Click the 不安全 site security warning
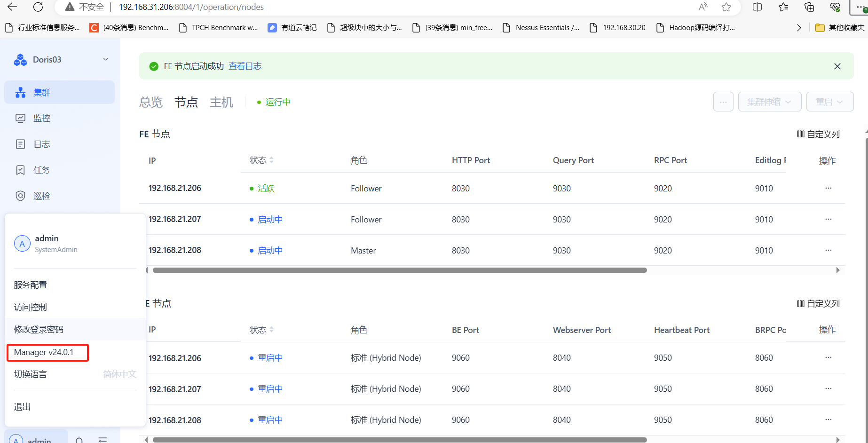This screenshot has width=868, height=443. coord(85,7)
